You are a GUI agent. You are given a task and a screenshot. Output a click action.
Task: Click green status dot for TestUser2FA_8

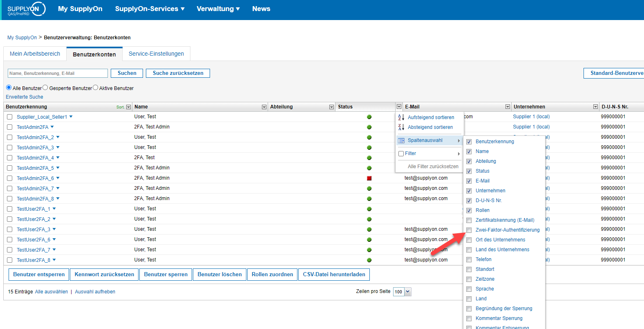(369, 260)
